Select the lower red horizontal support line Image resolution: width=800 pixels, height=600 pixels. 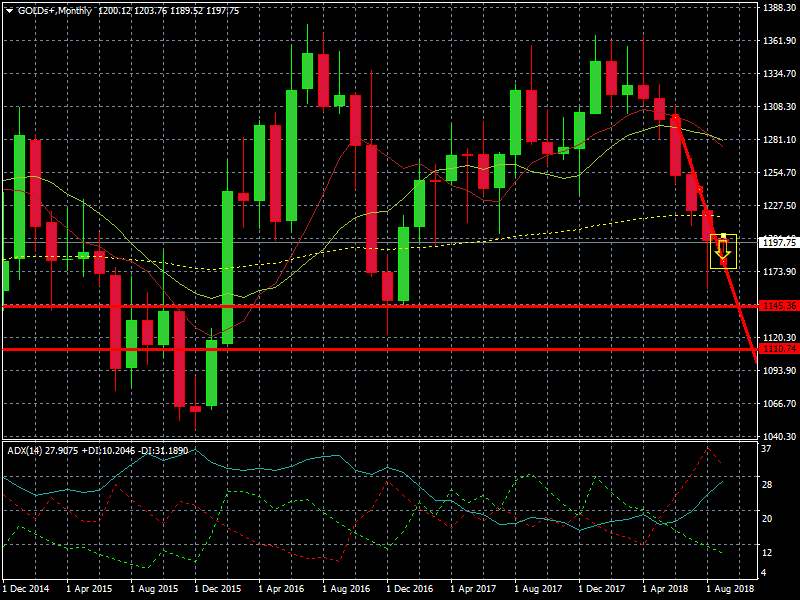tap(400, 349)
